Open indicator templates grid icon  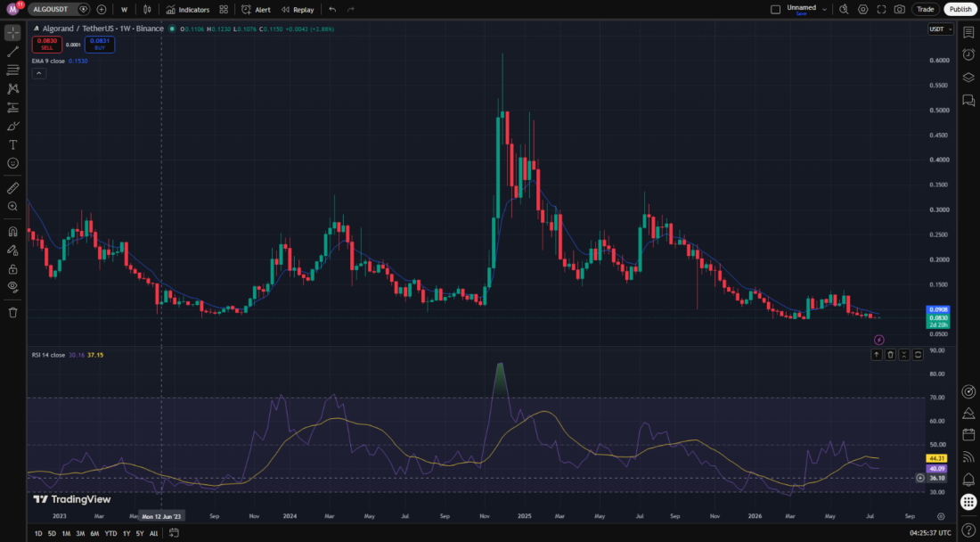click(224, 10)
